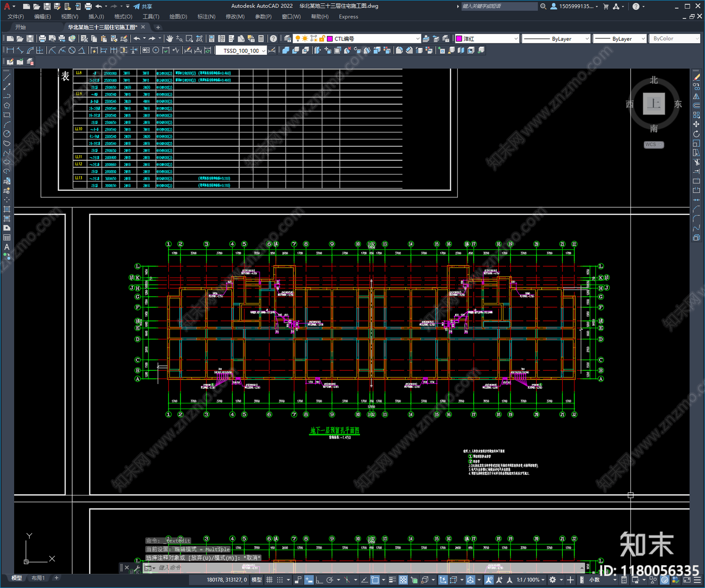
Task: Open the Layer Properties manager icon
Action: [287, 39]
